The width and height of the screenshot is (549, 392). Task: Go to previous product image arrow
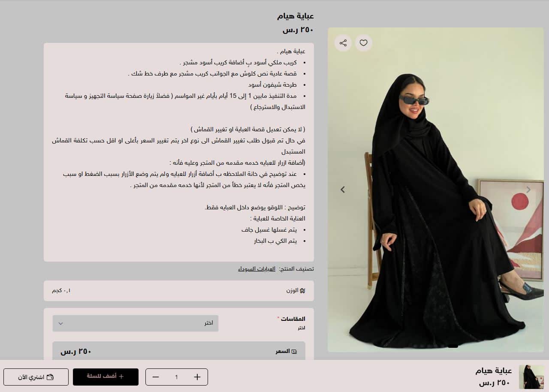(343, 190)
